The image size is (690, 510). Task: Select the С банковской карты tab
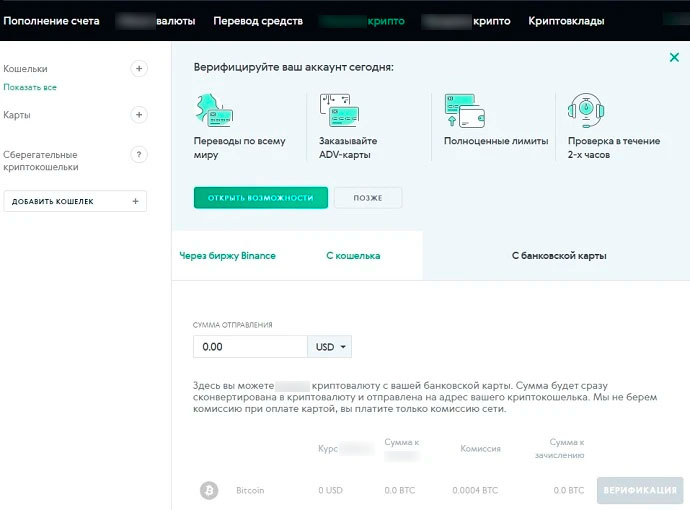[559, 256]
